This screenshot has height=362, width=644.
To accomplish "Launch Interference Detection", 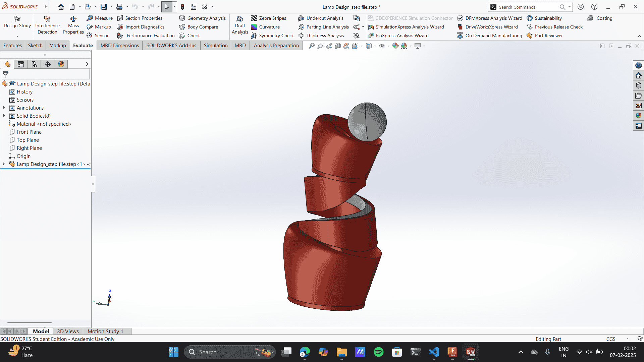I will pyautogui.click(x=47, y=25).
